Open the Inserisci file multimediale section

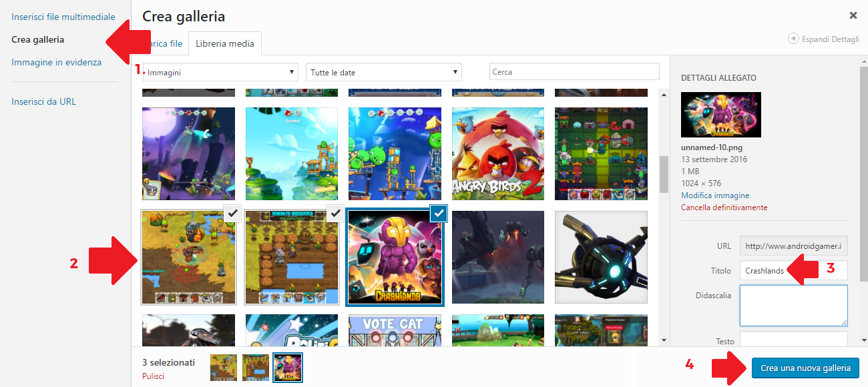(x=63, y=17)
